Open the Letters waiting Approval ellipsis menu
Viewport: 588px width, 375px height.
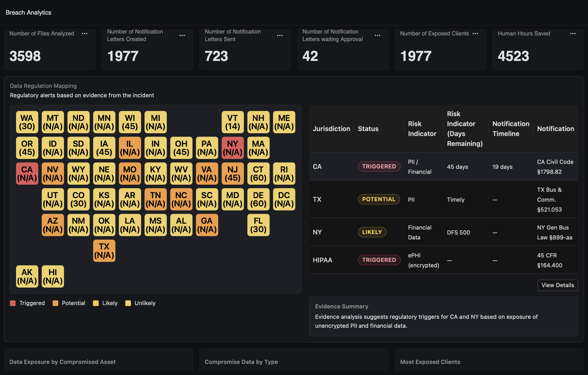click(x=378, y=35)
